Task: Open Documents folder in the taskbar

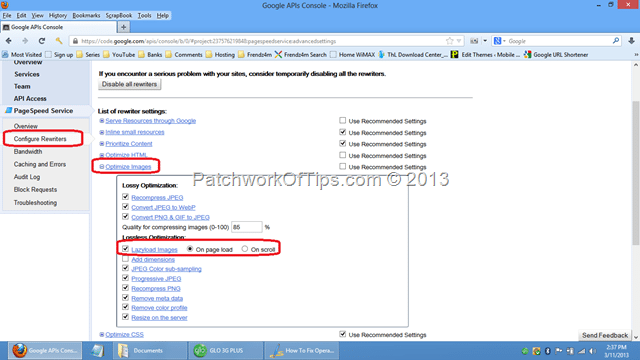Action: point(149,351)
